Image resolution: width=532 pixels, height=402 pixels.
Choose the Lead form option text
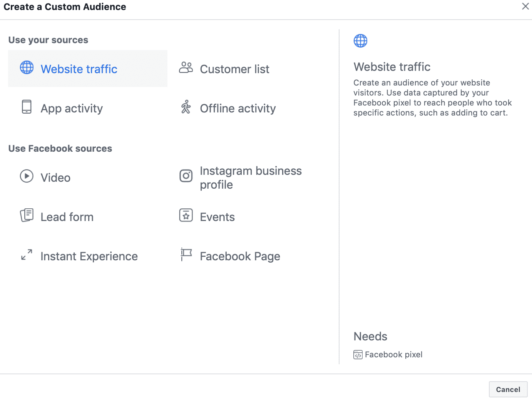click(67, 217)
